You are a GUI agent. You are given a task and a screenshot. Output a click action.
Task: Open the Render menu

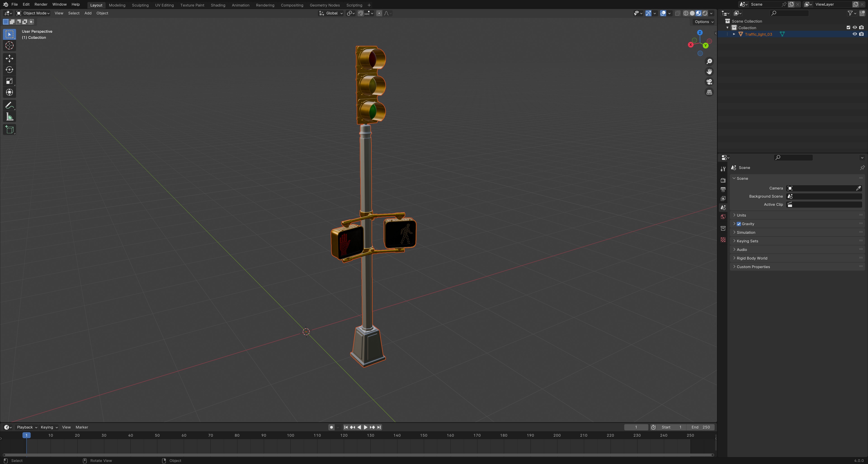(41, 4)
